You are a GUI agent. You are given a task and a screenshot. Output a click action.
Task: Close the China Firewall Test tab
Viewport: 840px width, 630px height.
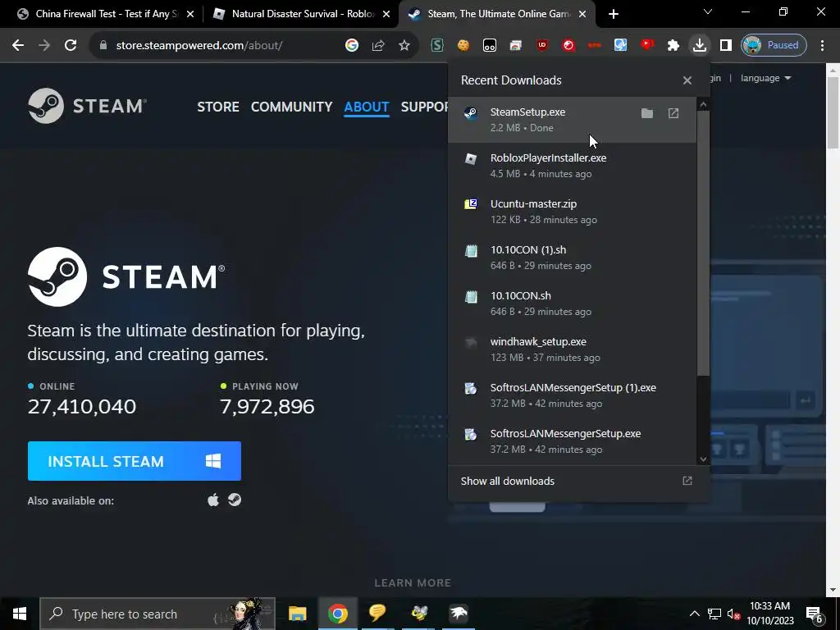pos(190,14)
